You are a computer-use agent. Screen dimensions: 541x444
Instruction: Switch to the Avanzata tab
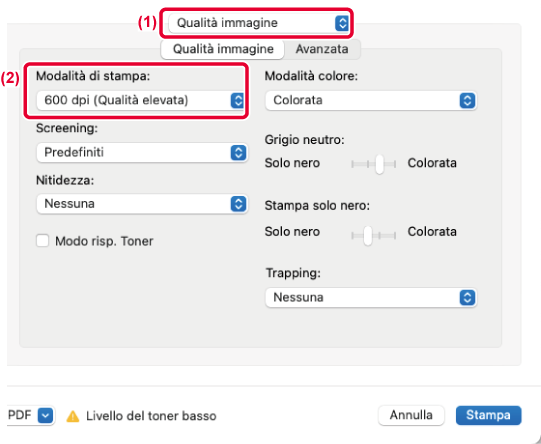tap(322, 49)
